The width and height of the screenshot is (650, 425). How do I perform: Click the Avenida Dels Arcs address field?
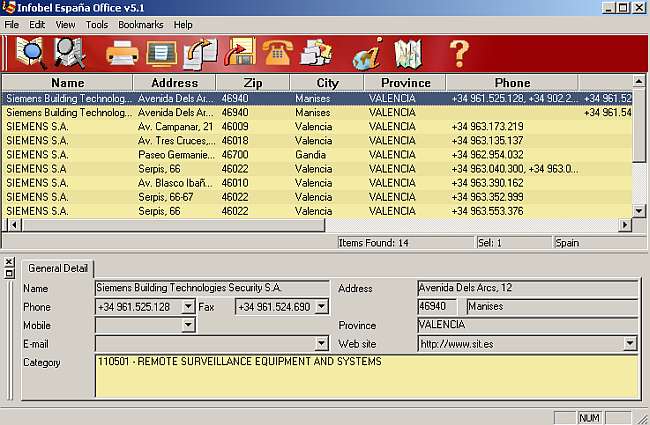point(527,288)
